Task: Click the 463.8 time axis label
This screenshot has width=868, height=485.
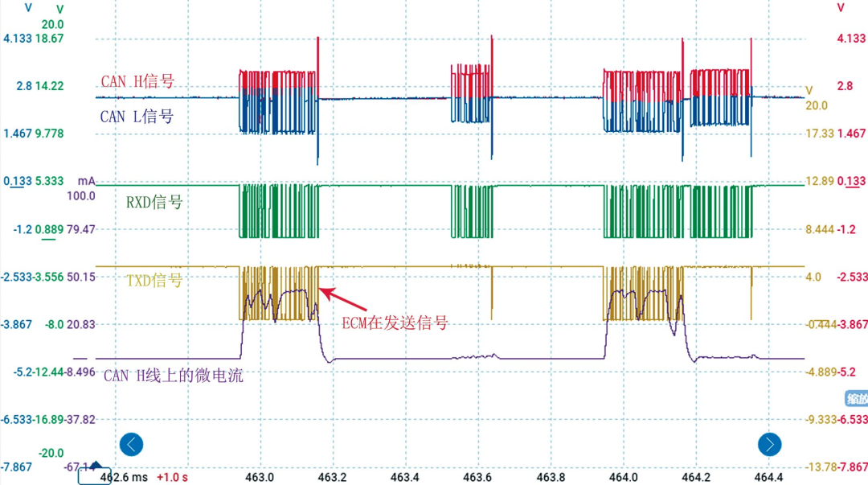Action: click(x=551, y=477)
